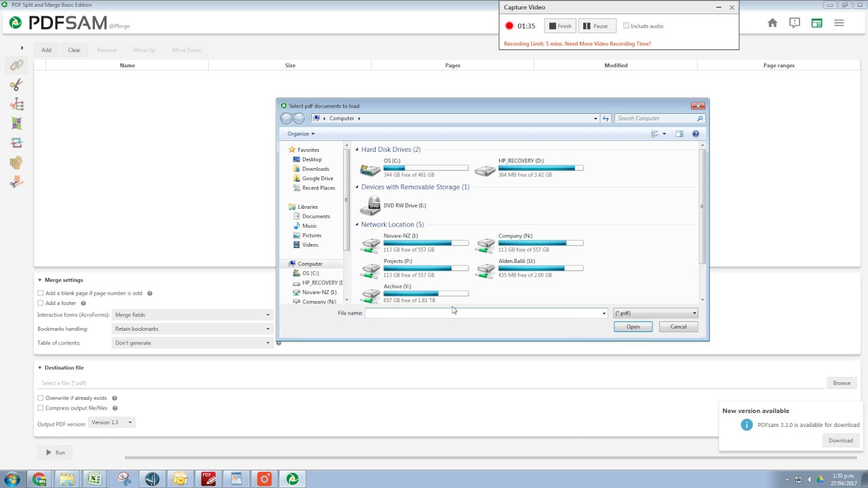The image size is (868, 488).
Task: Collapse the Merge settings section
Action: [x=39, y=280]
